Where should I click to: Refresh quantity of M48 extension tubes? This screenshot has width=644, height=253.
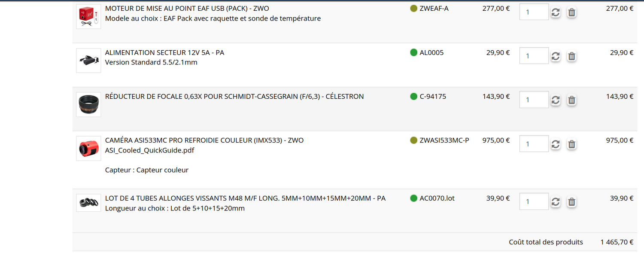click(x=556, y=202)
